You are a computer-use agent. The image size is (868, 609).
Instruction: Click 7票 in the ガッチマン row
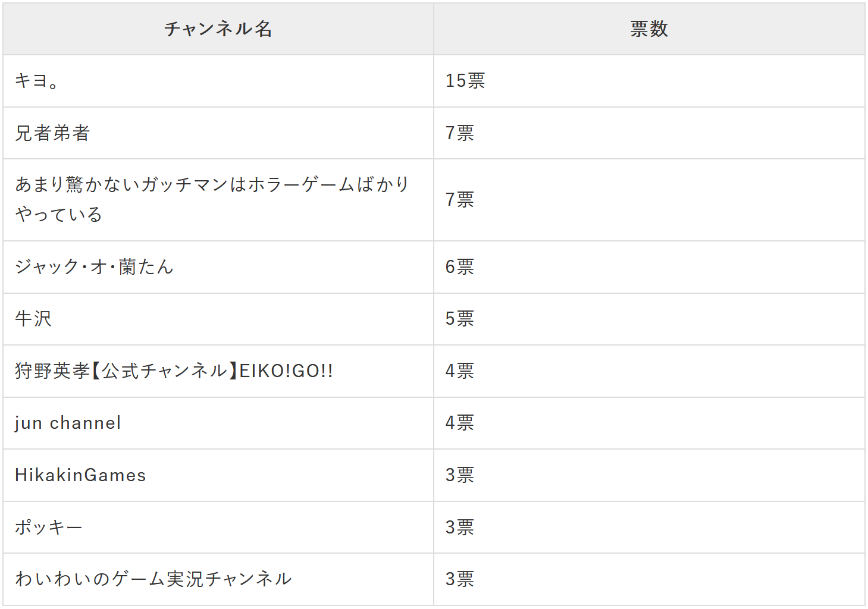460,199
